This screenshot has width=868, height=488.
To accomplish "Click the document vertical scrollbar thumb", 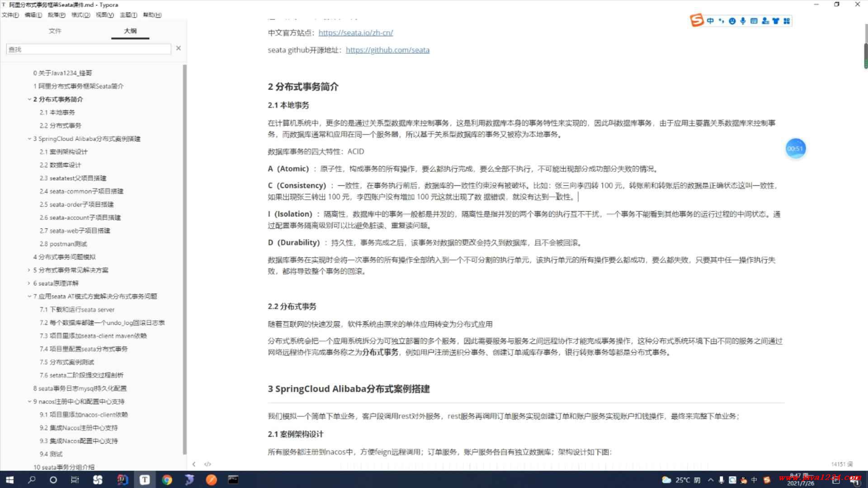I will 866,56.
